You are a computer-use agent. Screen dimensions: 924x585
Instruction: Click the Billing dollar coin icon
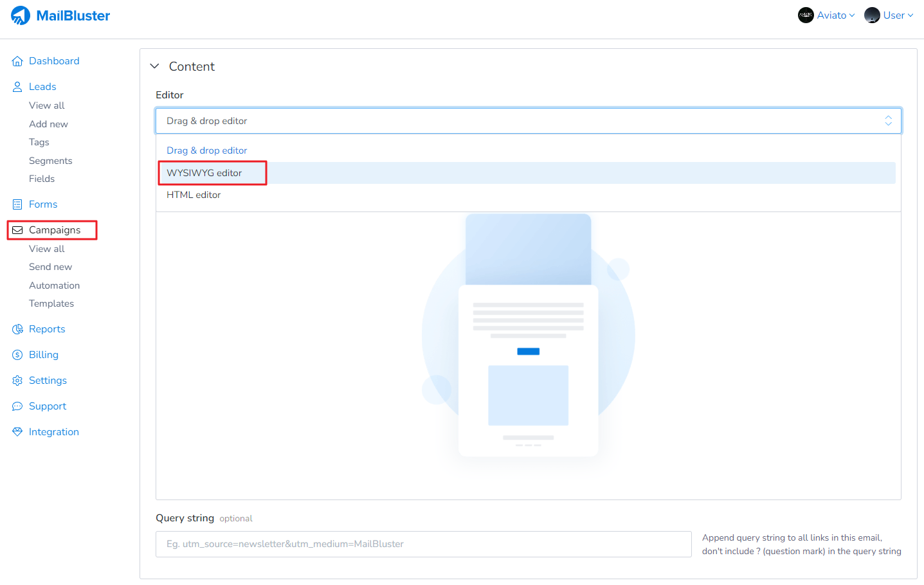[17, 355]
